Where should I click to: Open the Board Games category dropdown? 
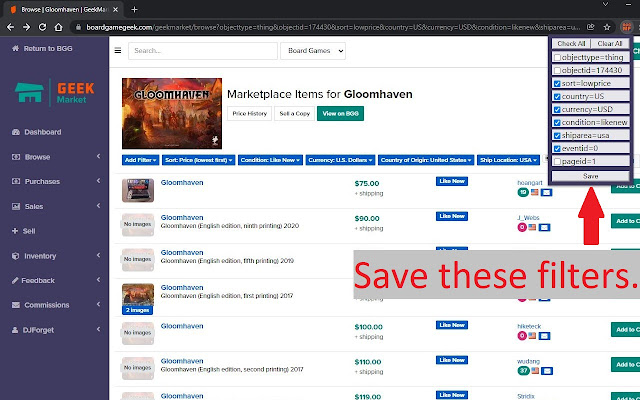click(313, 51)
